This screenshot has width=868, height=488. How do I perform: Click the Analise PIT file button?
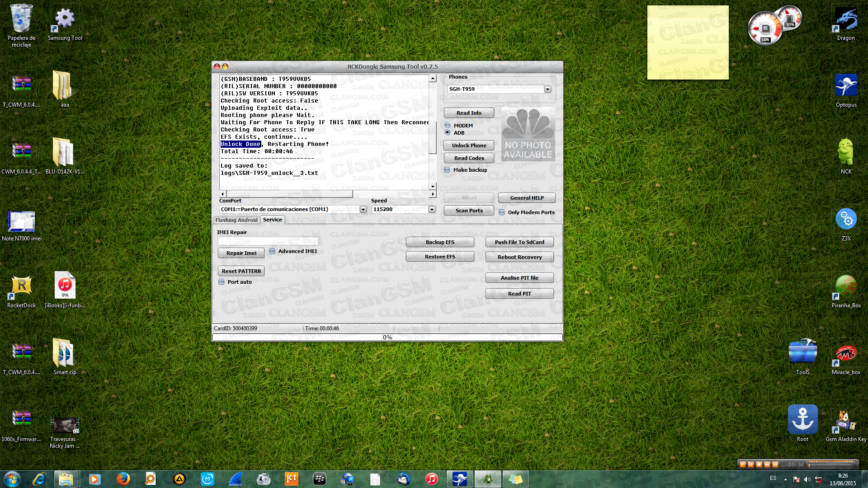pyautogui.click(x=519, y=278)
